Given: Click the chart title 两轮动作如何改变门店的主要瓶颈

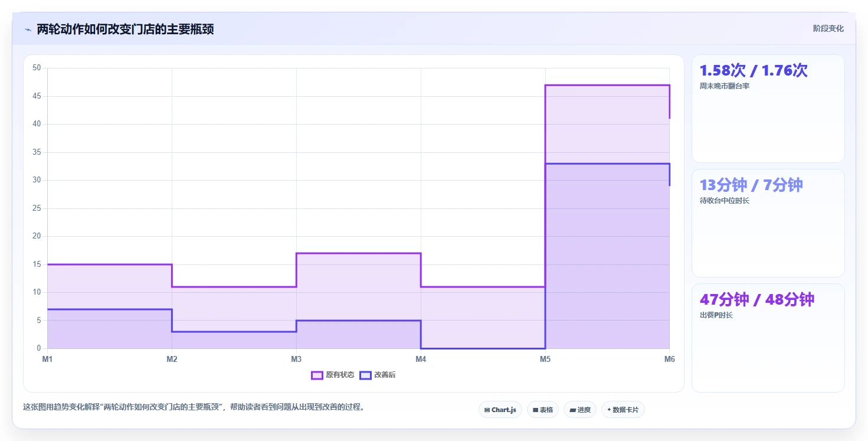Looking at the screenshot, I should [125, 29].
